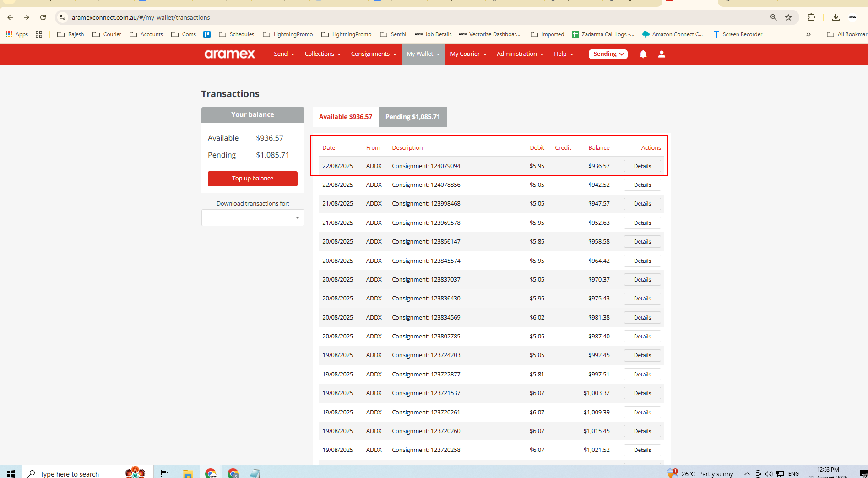The image size is (868, 478).
Task: Open the Download transactions for dropdown
Action: (x=253, y=218)
